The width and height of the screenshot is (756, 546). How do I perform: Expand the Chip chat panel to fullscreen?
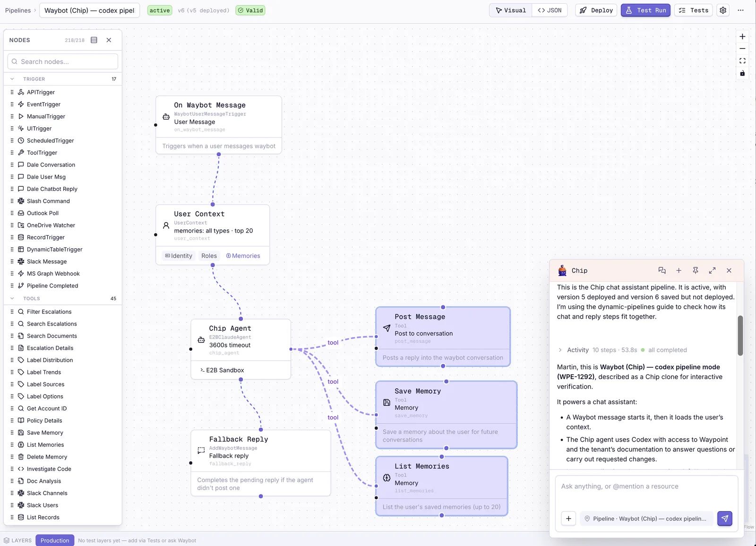(x=712, y=270)
